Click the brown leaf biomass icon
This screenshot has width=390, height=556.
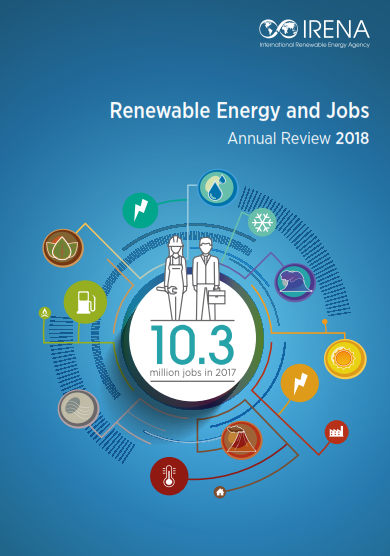63,248
